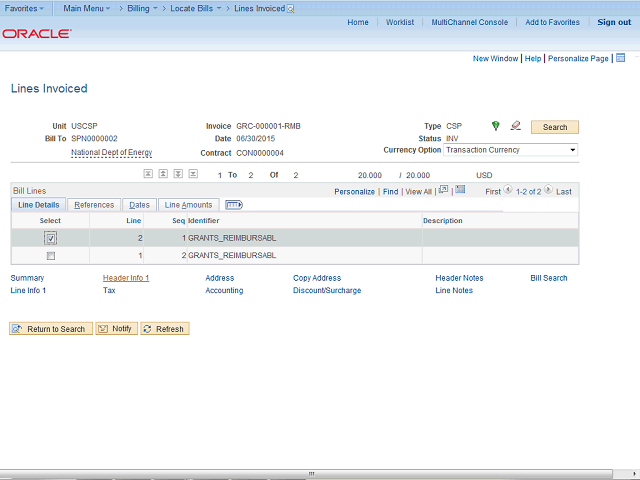Click the Bill Lines download spreadsheet icon
This screenshot has width=640, height=480.
(460, 189)
